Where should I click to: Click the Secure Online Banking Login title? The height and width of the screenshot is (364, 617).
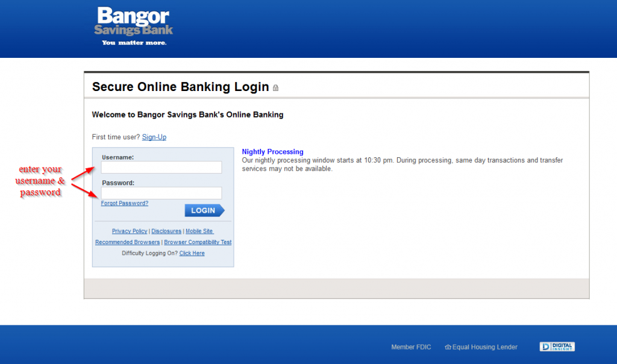(x=181, y=87)
